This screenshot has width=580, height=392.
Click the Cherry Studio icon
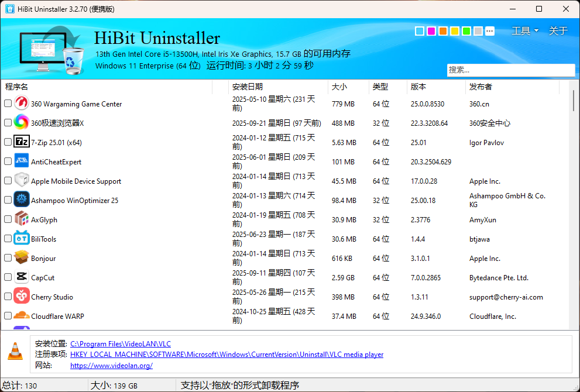21,296
